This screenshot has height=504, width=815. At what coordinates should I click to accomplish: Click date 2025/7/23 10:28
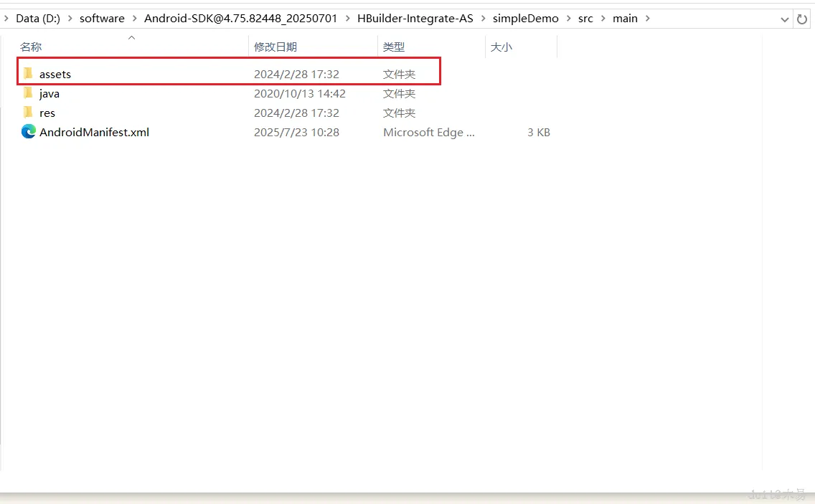click(x=296, y=133)
